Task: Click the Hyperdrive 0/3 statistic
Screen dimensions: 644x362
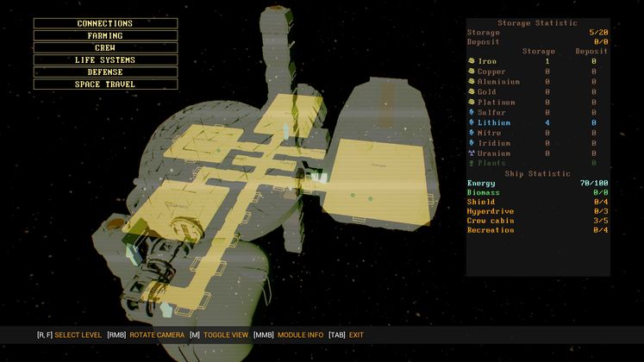Action: [537, 211]
